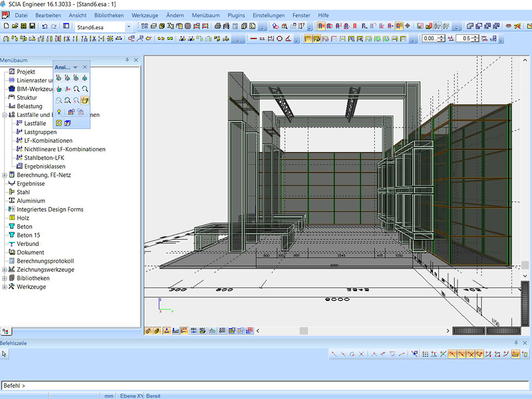Image resolution: width=532 pixels, height=399 pixels.
Task: Click the printer icon in top toolbar
Action: pyautogui.click(x=218, y=26)
